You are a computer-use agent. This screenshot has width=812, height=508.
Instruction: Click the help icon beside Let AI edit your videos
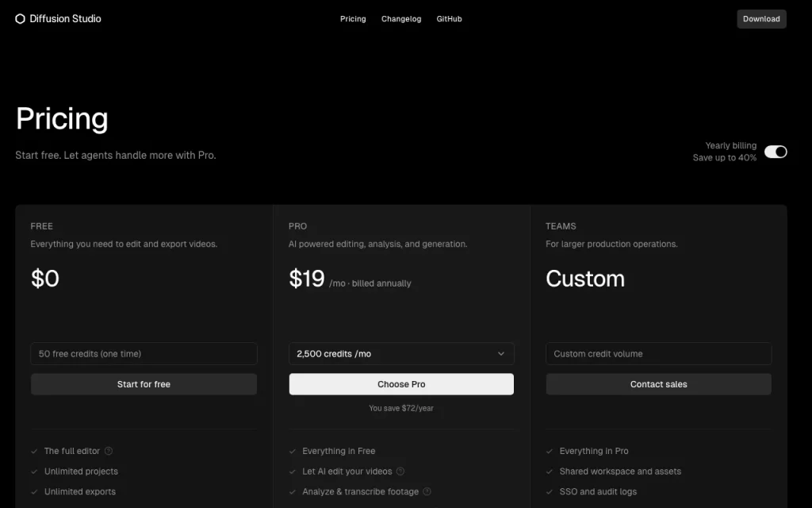(x=400, y=471)
